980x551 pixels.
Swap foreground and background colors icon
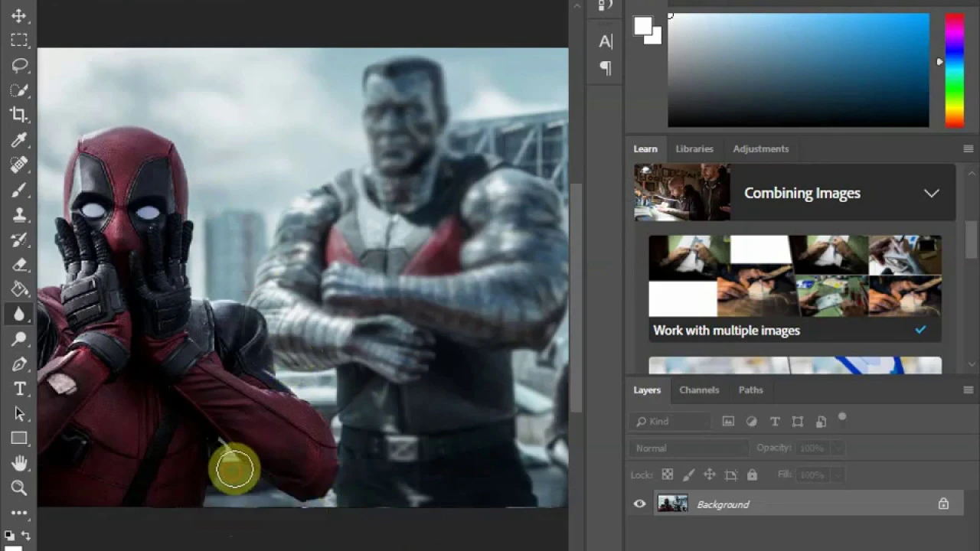[25, 536]
